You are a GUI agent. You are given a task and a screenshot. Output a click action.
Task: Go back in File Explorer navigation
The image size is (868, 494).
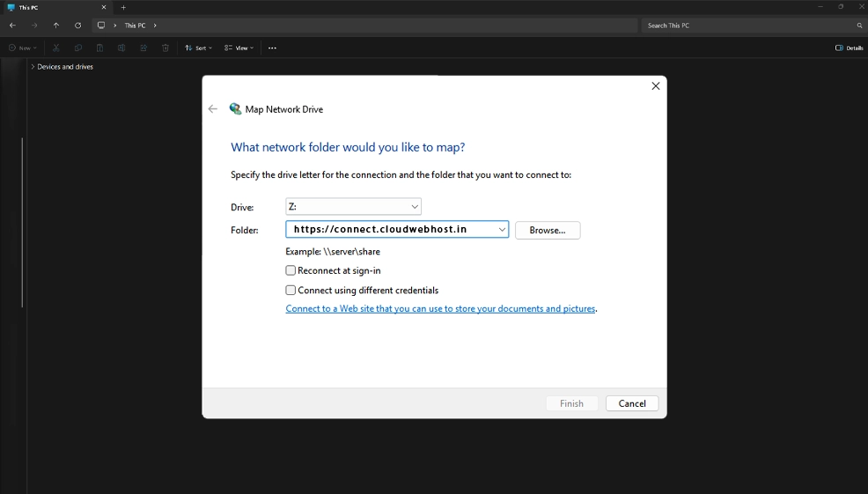click(x=12, y=26)
